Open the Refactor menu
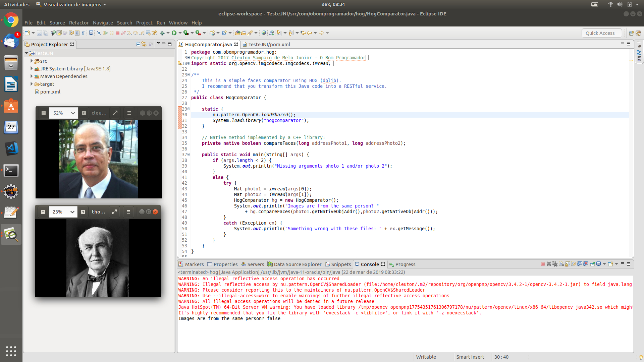Screen dimensions: 644x362 (79, 23)
